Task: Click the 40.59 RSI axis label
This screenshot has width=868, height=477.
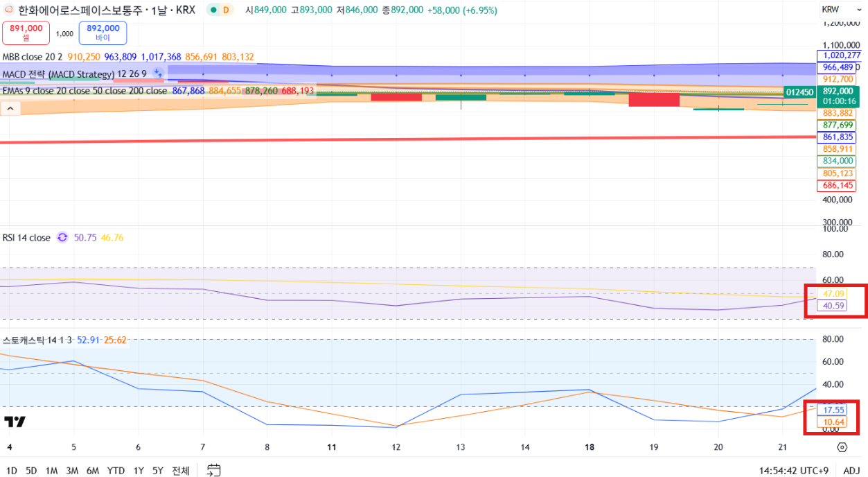Action: point(833,306)
